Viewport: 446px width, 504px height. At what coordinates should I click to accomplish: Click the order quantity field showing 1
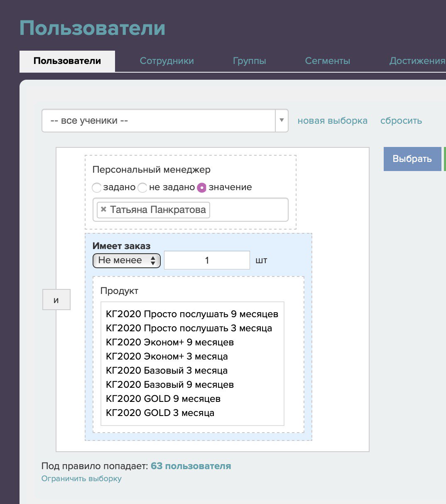(207, 260)
